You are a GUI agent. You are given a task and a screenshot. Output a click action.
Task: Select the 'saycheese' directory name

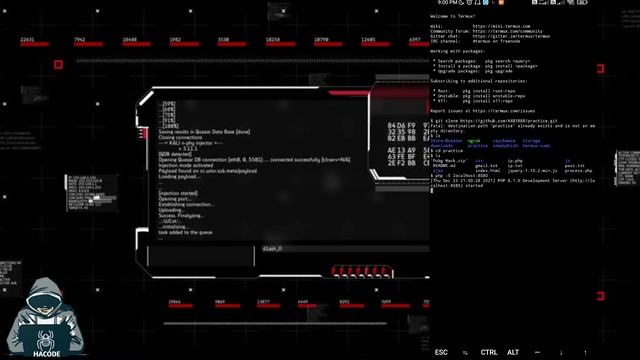504,141
